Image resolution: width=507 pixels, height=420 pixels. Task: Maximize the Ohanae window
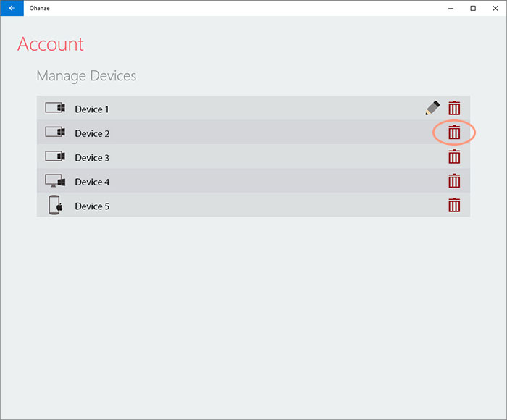[473, 8]
